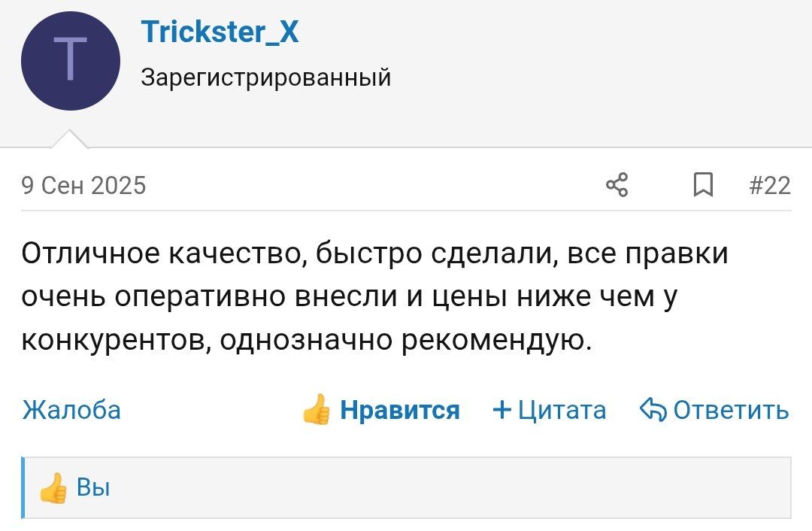Click the plus icon beside Цитата

point(501,410)
